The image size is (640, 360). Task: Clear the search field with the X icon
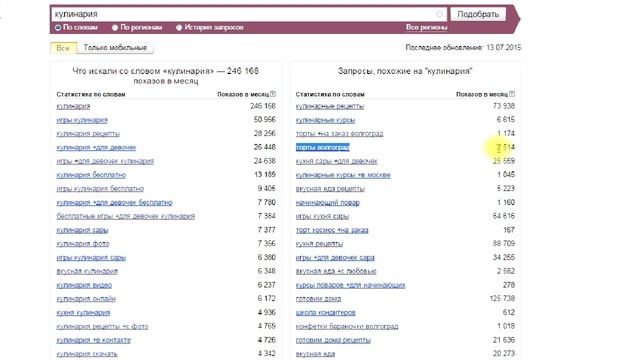439,14
